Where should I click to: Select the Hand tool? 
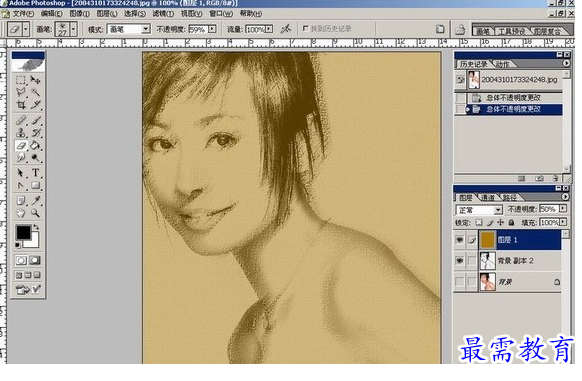[21, 213]
